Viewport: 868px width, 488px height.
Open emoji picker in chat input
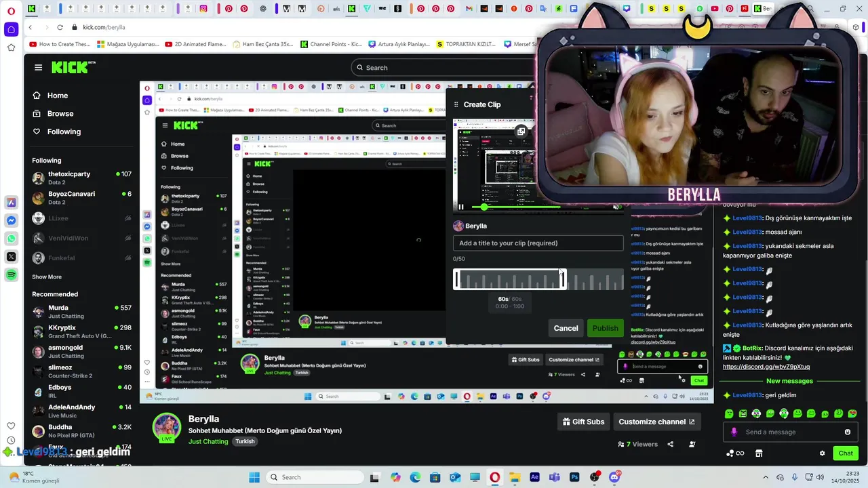coord(847,432)
